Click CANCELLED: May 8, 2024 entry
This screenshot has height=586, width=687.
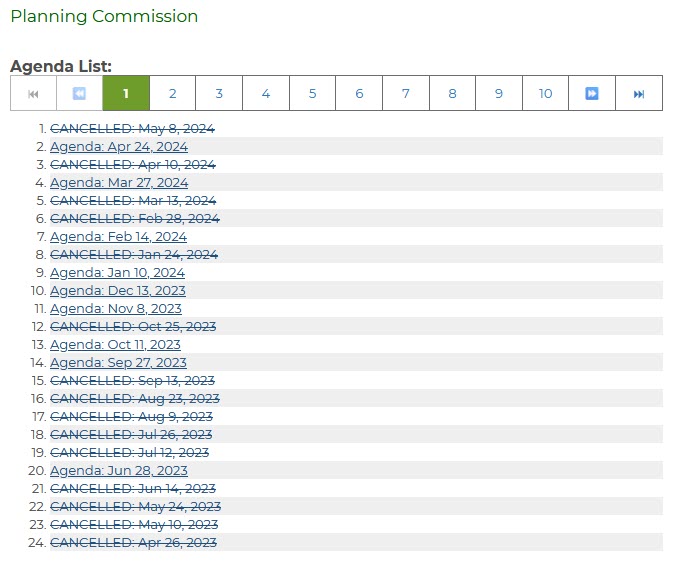point(132,129)
